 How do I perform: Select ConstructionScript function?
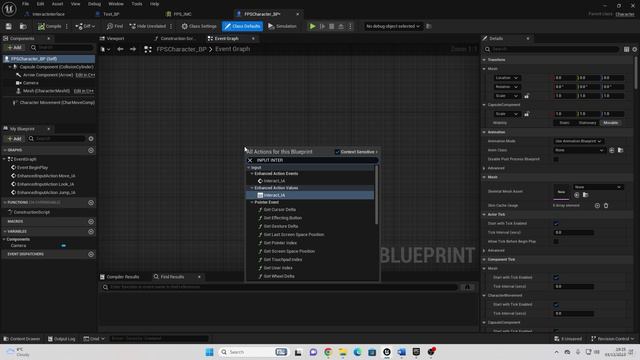pos(31,212)
